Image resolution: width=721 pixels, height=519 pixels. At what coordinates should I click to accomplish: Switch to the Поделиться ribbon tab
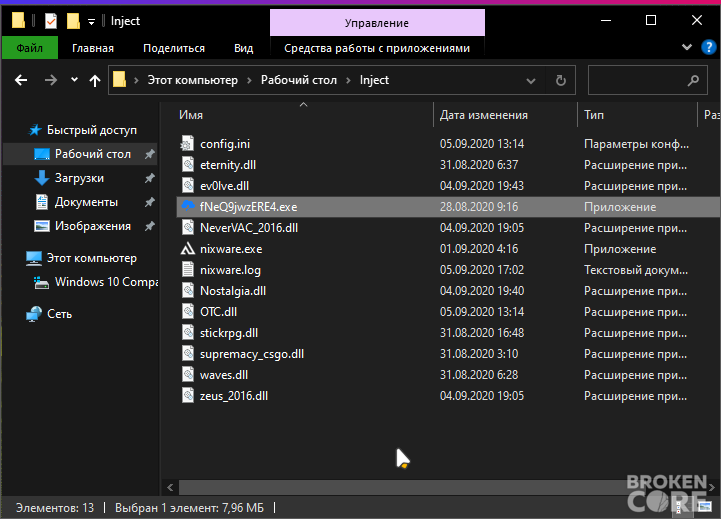(174, 48)
